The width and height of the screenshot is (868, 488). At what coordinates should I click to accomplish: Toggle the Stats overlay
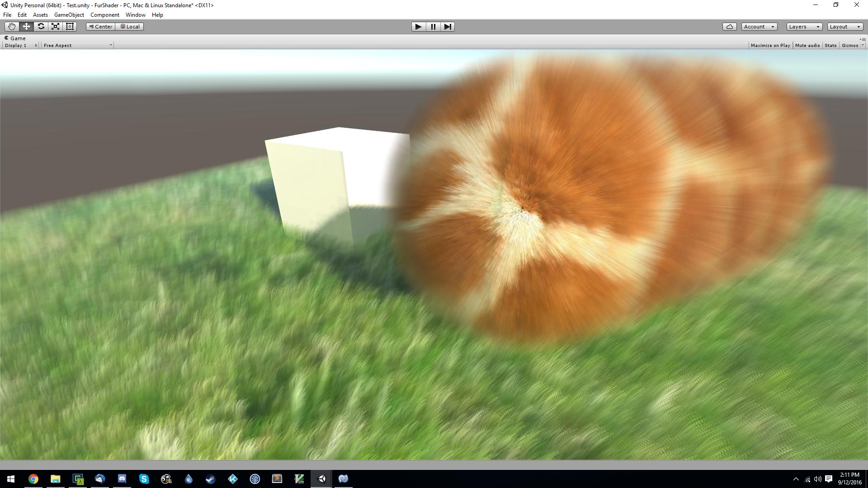[830, 45]
